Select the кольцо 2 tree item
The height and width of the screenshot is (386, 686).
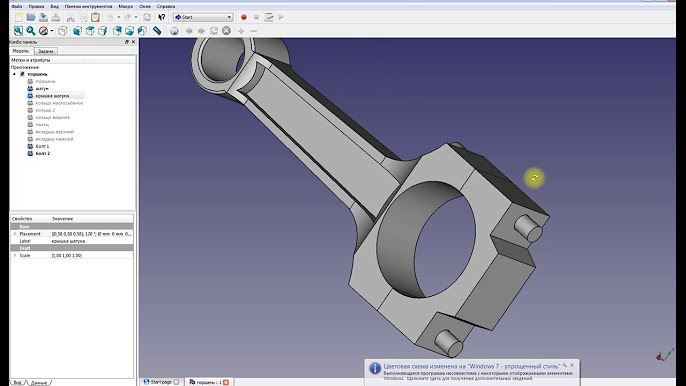click(45, 110)
